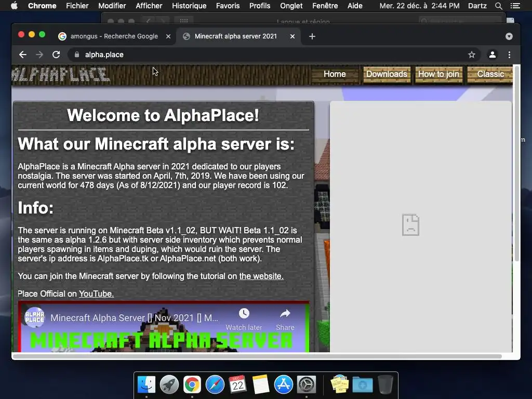
Task: Click the Google Chrome icon in Dock
Action: click(x=192, y=384)
